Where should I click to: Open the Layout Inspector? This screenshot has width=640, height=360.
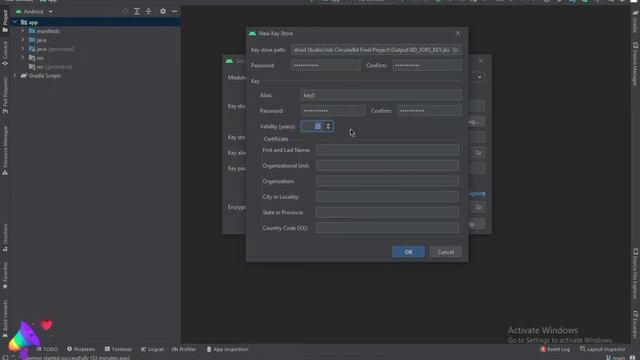602,349
